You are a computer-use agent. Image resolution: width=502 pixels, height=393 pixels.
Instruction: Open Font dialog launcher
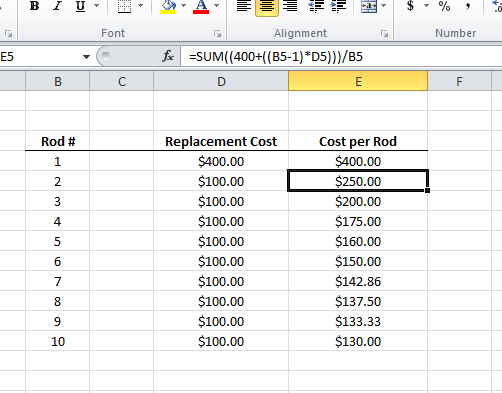pyautogui.click(x=218, y=34)
